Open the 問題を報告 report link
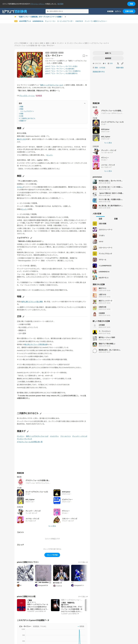 [120, 68]
